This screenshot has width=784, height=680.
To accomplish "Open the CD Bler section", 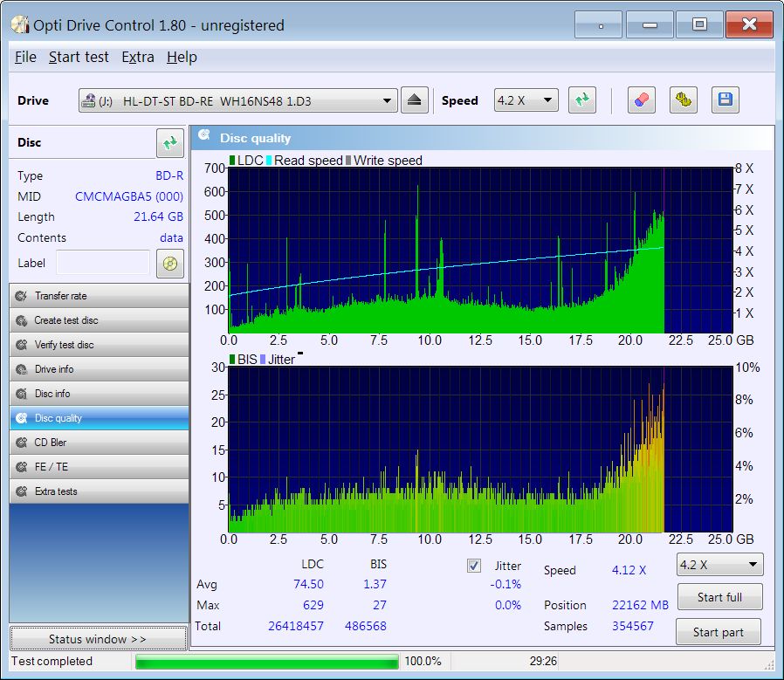I will point(99,443).
